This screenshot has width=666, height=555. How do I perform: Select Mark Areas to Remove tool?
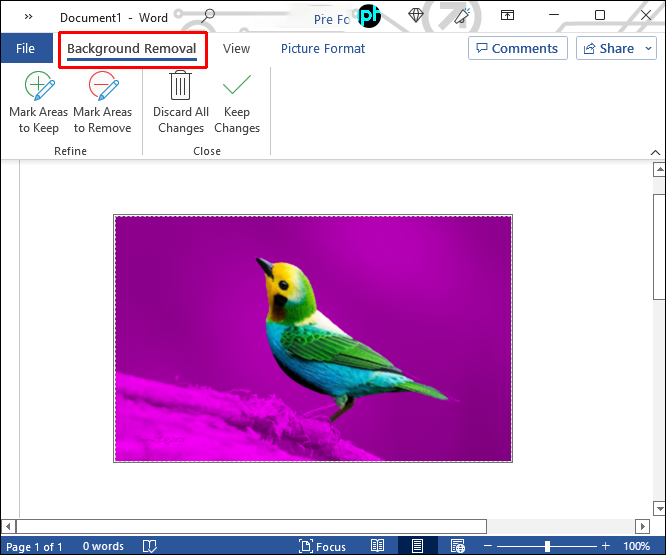pos(102,103)
